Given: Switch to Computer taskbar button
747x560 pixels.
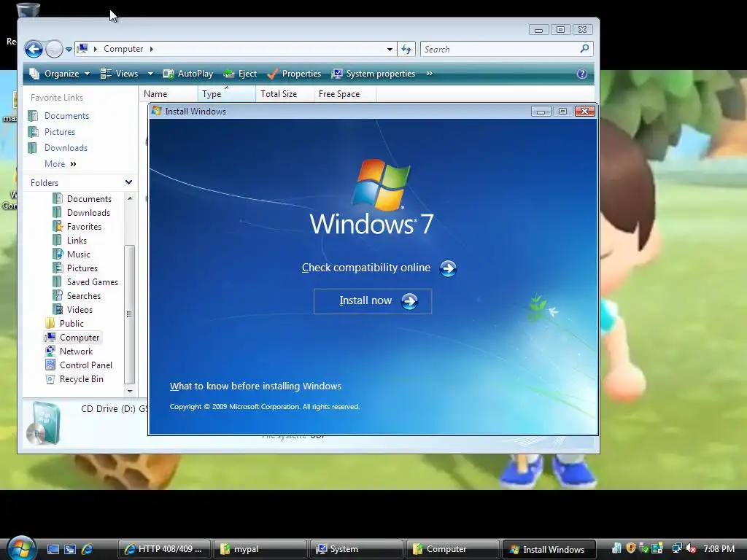Looking at the screenshot, I should (453, 549).
